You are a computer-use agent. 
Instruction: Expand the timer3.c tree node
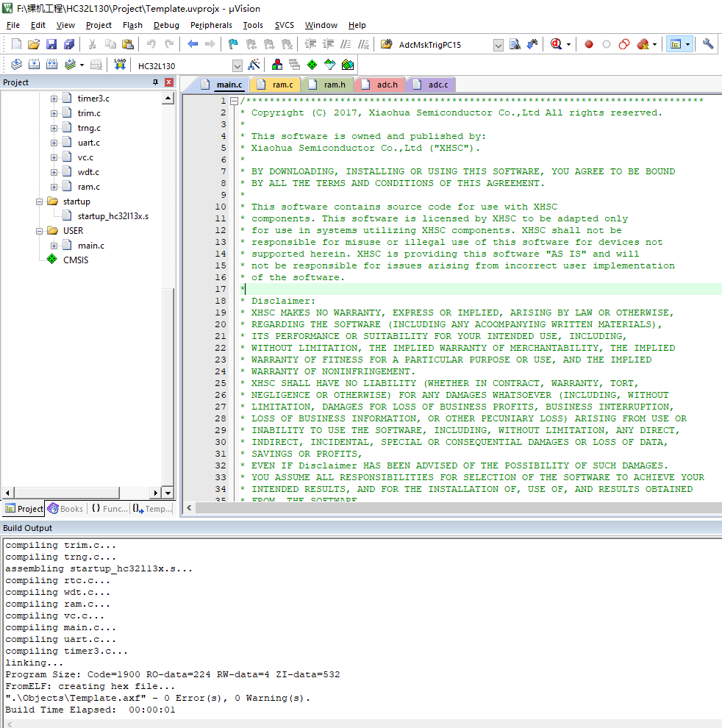(54, 99)
